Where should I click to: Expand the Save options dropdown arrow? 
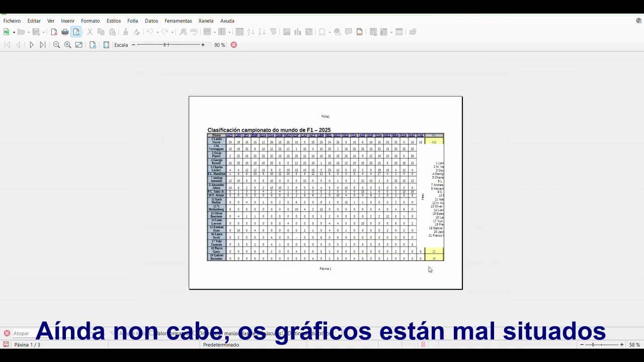44,32
